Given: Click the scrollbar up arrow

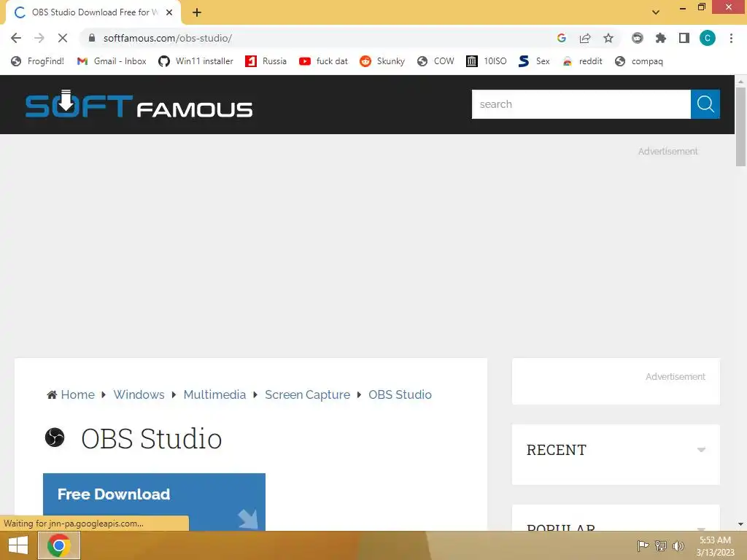Looking at the screenshot, I should pos(740,82).
